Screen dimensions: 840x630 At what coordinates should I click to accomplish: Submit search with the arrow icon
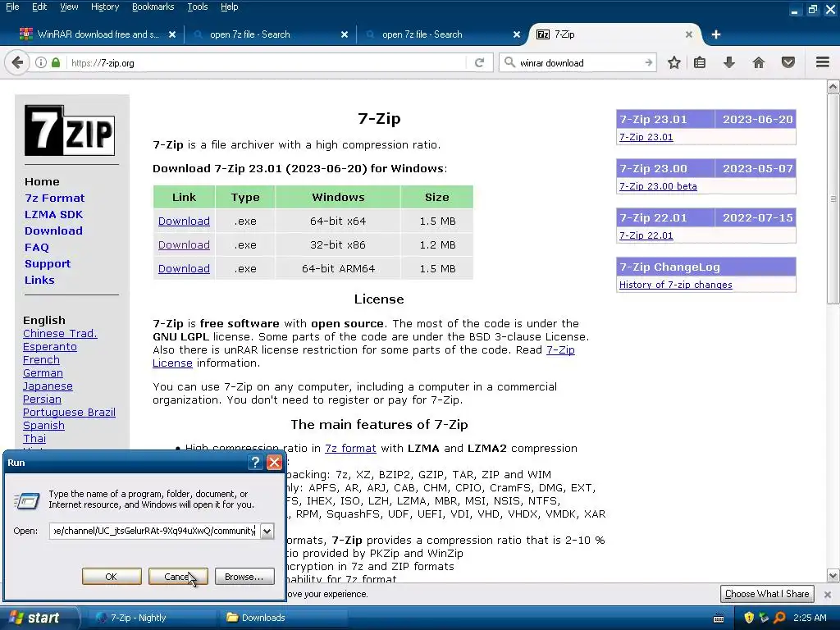648,62
